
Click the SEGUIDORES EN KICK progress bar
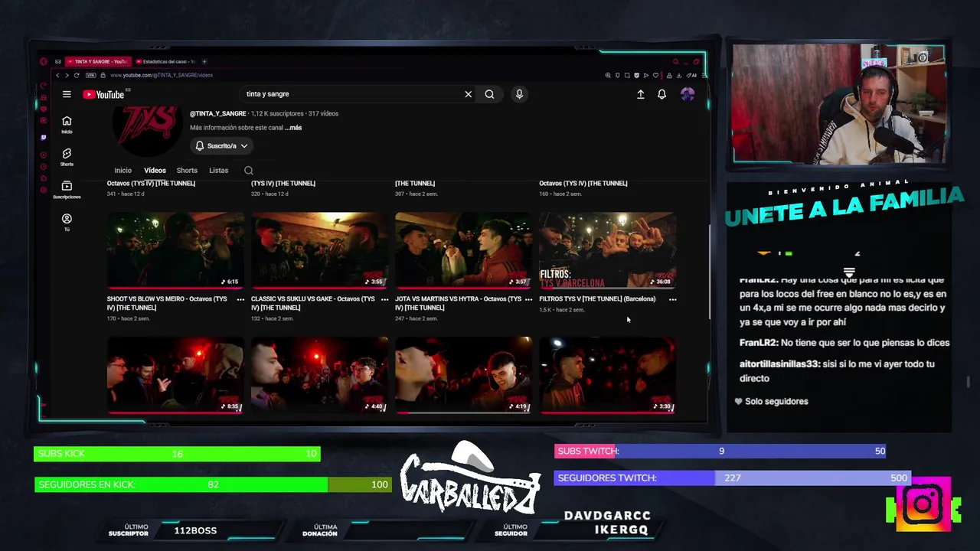tap(213, 484)
